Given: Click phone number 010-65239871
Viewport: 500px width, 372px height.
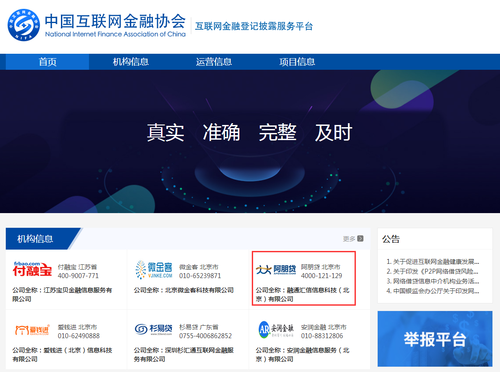Looking at the screenshot, I should click(x=200, y=276).
